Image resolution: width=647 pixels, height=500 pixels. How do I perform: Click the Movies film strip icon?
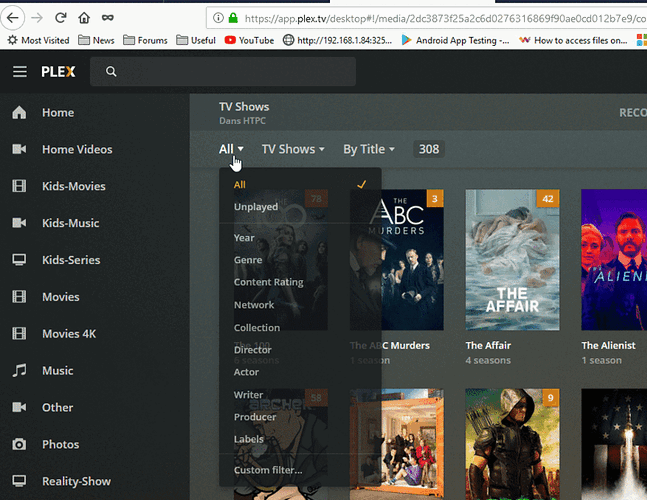(x=19, y=297)
